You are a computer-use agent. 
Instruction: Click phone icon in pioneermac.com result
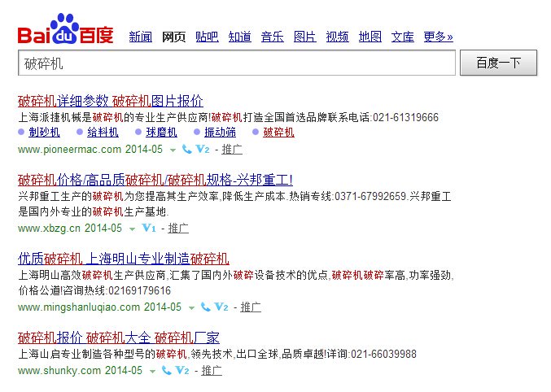point(186,150)
